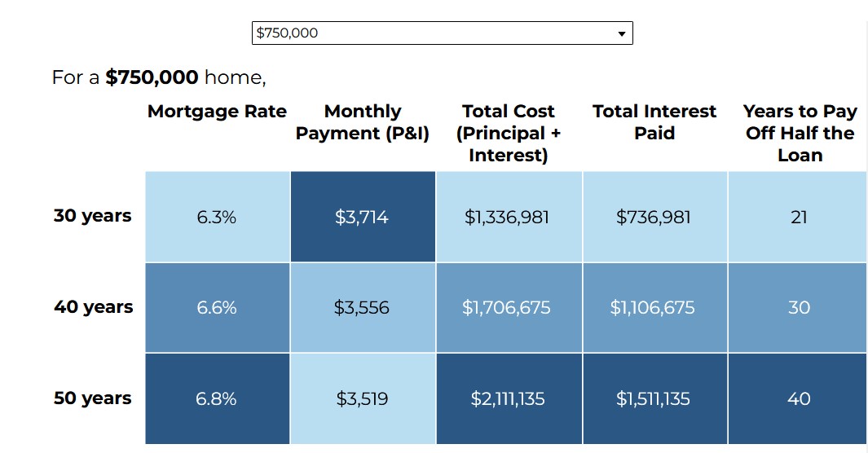
Task: Click the 21 years half-payoff cell
Action: [x=799, y=217]
